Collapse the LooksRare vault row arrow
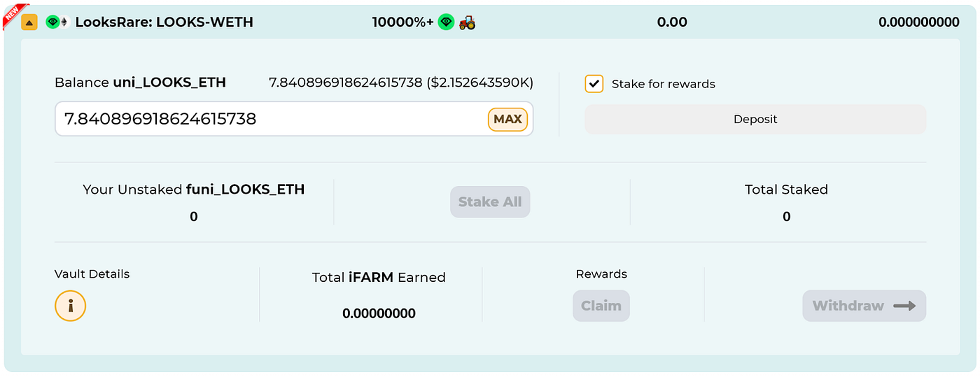This screenshot has height=377, width=980. [x=29, y=22]
